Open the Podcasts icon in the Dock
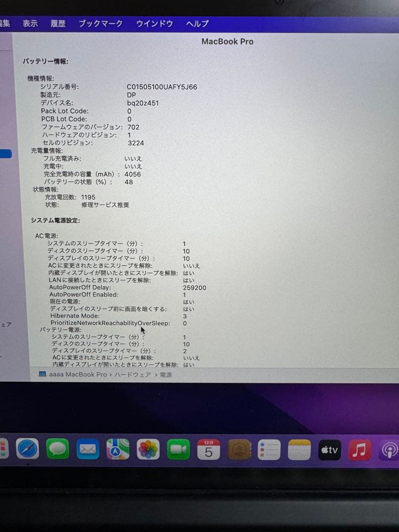 [389, 450]
